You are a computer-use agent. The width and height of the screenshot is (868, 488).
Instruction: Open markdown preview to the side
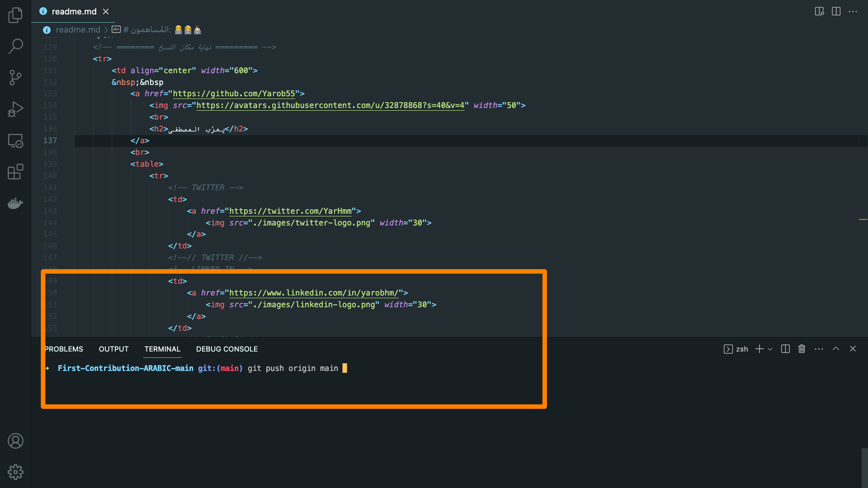tap(819, 11)
